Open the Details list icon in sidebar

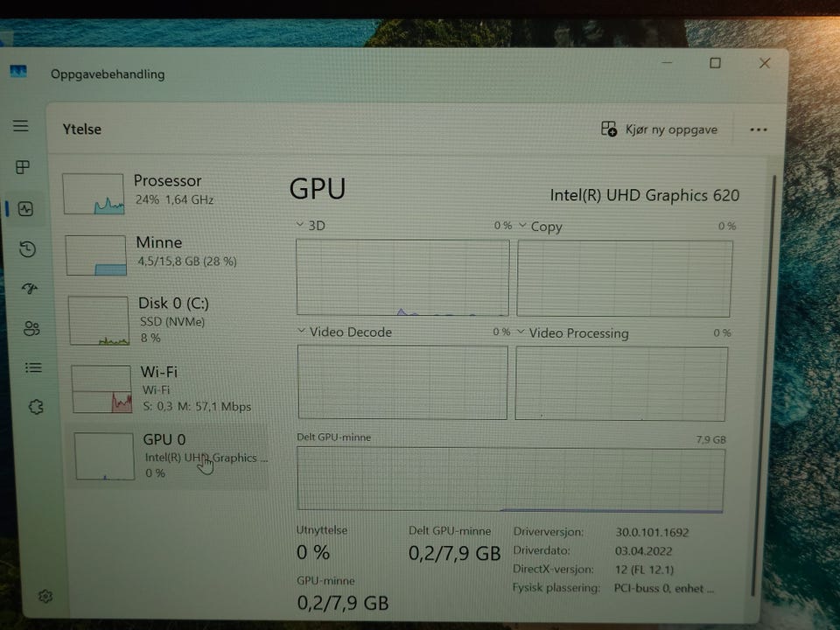(33, 367)
